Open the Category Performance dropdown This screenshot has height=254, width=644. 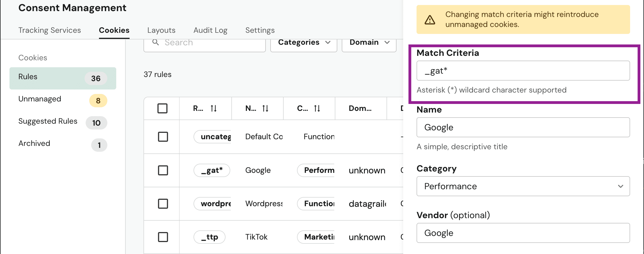[x=523, y=186]
